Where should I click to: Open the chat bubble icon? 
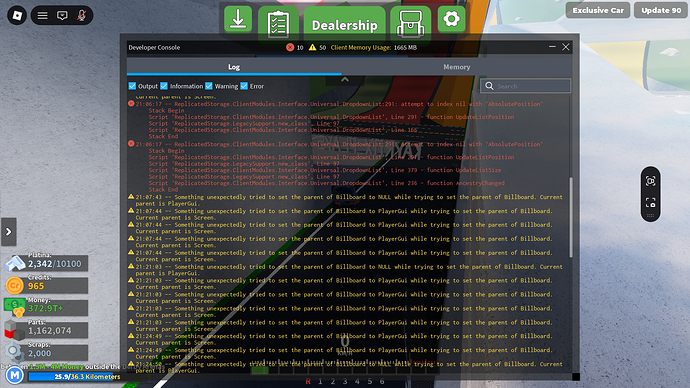62,16
